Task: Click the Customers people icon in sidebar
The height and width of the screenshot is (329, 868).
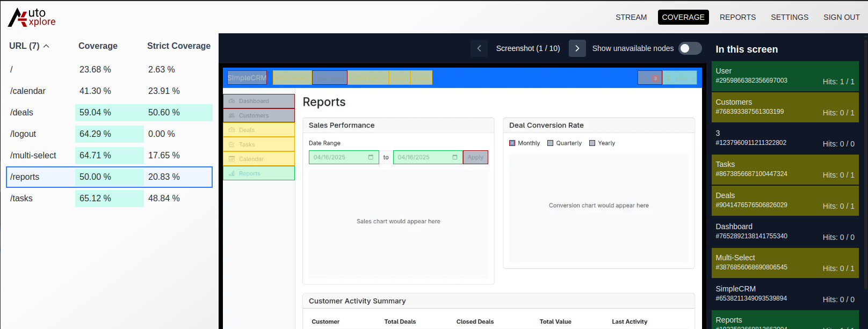Action: pyautogui.click(x=232, y=115)
